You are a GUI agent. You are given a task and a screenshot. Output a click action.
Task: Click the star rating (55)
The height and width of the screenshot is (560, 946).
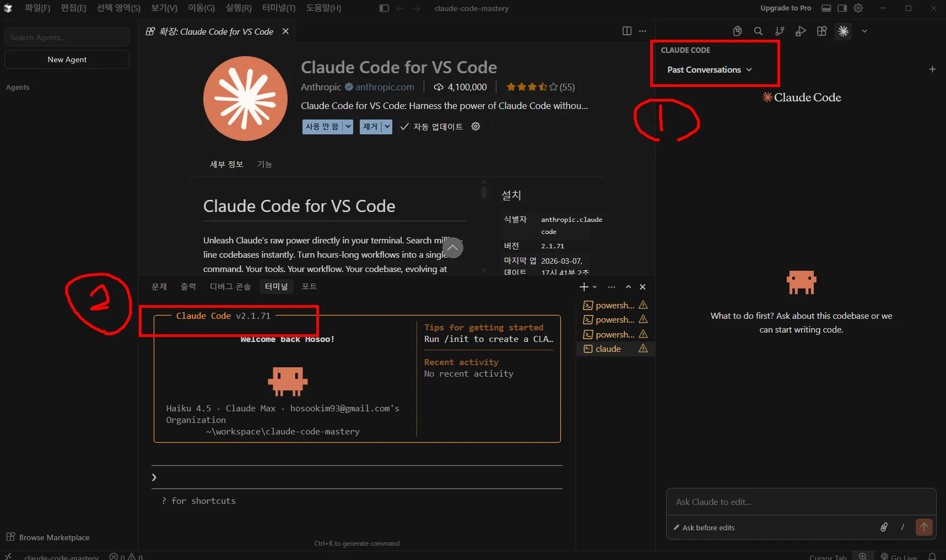point(540,87)
